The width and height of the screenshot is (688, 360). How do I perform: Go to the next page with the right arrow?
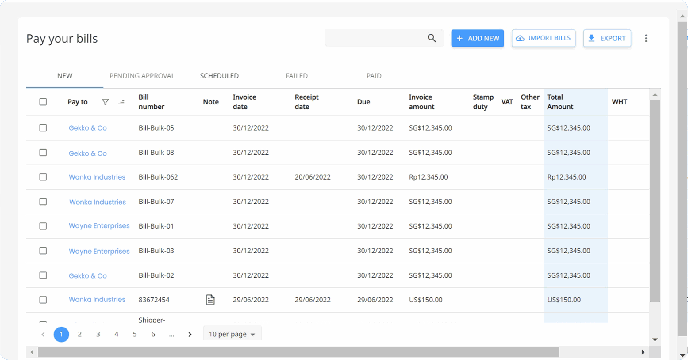click(190, 335)
